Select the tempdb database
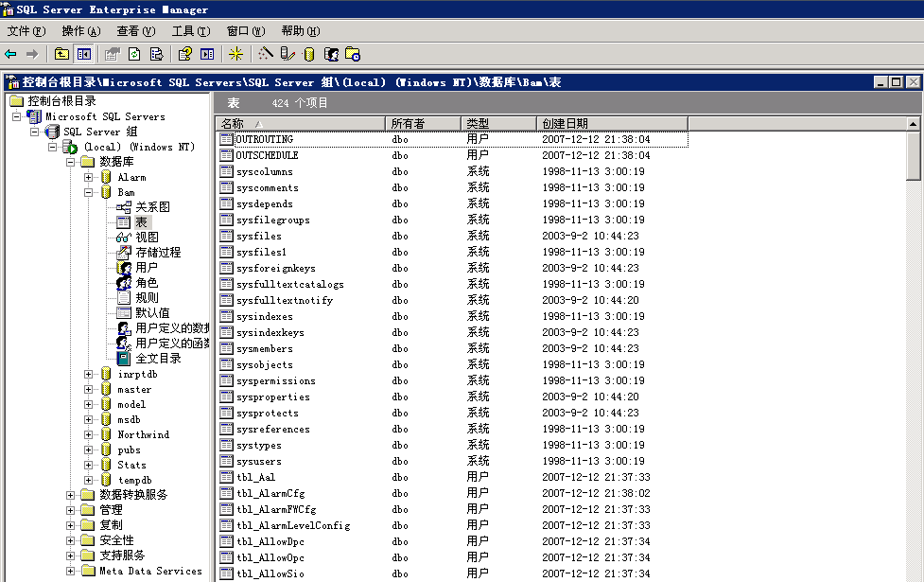 (x=135, y=480)
